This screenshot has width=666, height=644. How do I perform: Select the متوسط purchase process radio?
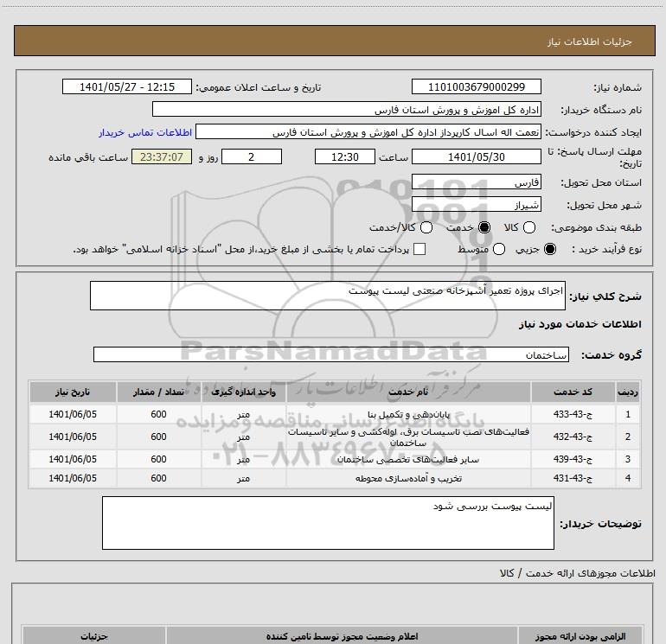click(x=499, y=249)
